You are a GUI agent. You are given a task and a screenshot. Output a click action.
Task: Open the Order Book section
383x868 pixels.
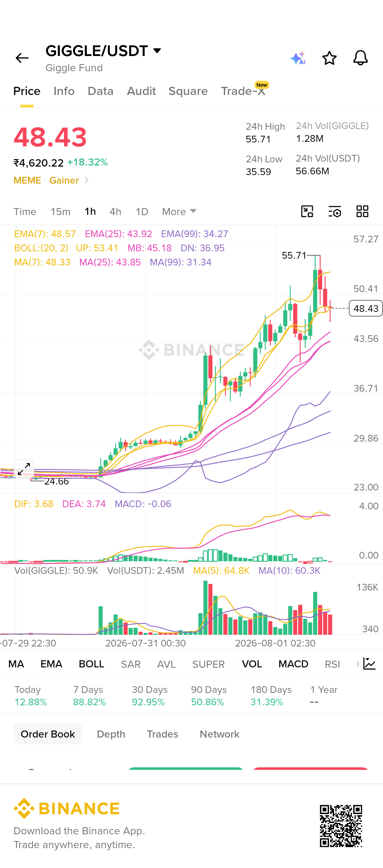click(48, 734)
